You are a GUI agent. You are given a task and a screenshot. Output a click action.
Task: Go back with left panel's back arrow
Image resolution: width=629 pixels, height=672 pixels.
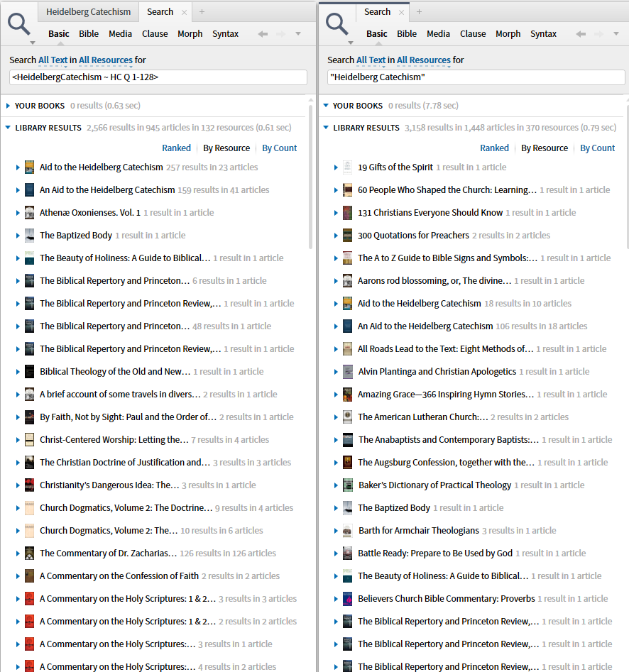point(263,34)
